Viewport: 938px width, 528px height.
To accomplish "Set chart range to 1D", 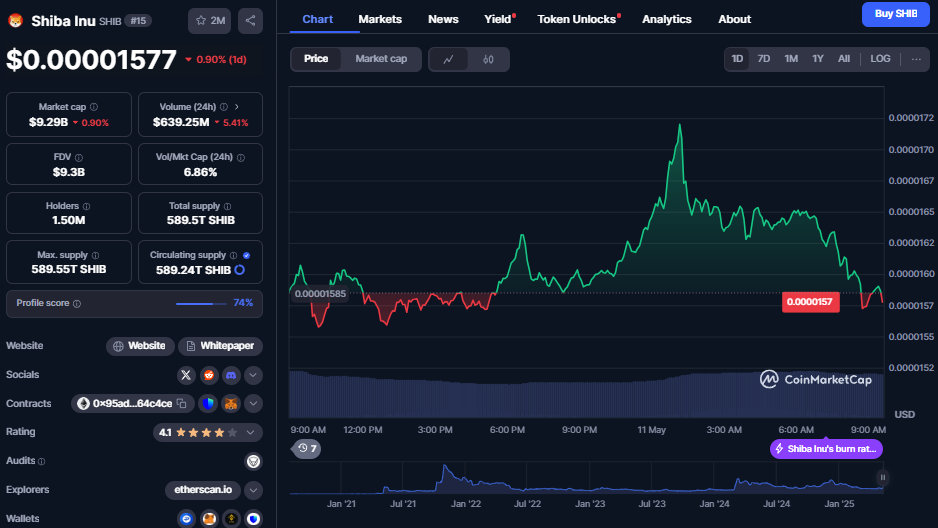I will tap(737, 59).
